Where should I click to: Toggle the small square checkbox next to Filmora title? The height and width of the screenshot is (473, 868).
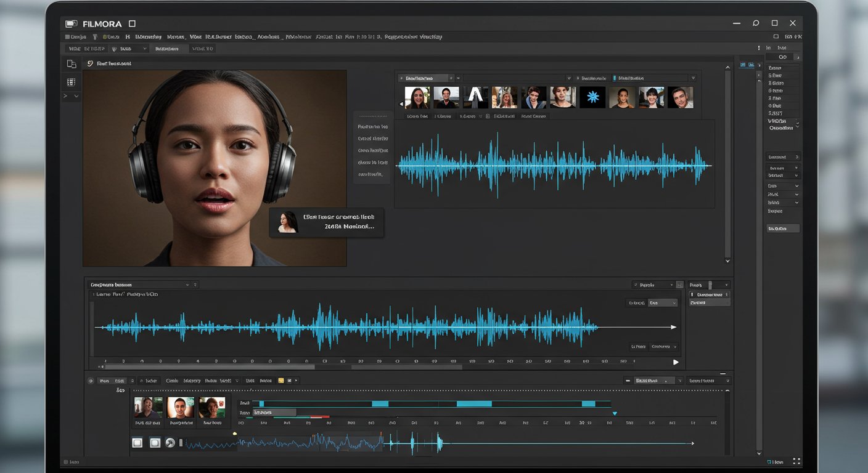click(x=132, y=23)
